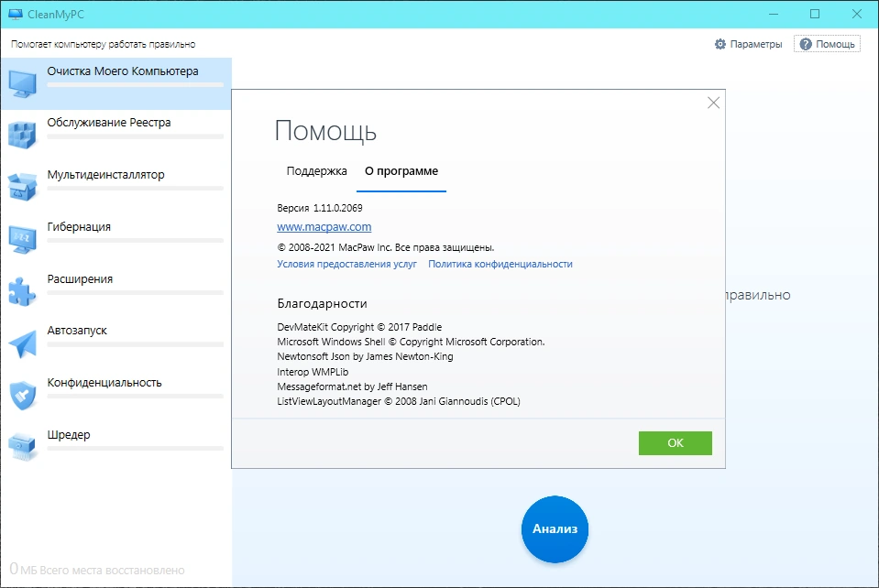
Task: Click the CleanMyPC title bar app icon
Action: tap(16, 15)
